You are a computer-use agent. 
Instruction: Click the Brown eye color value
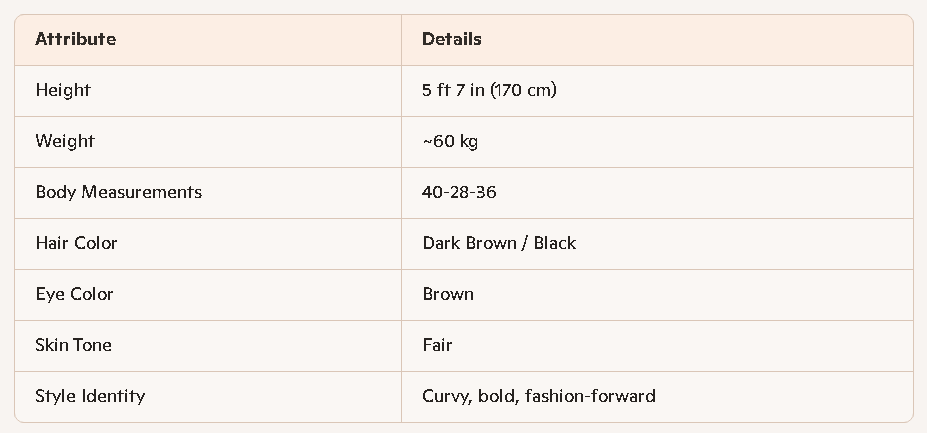[448, 295]
